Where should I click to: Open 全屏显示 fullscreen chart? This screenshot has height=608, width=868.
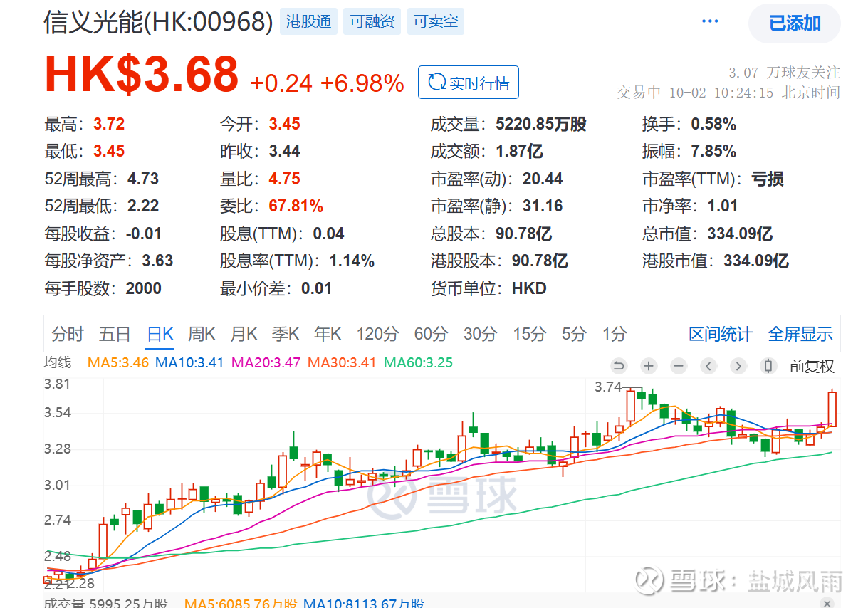[800, 334]
